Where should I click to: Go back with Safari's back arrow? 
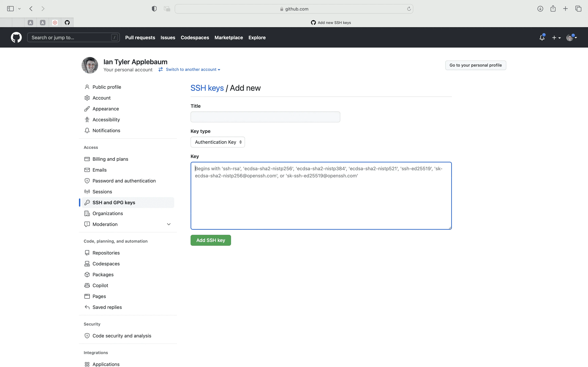coord(31,9)
